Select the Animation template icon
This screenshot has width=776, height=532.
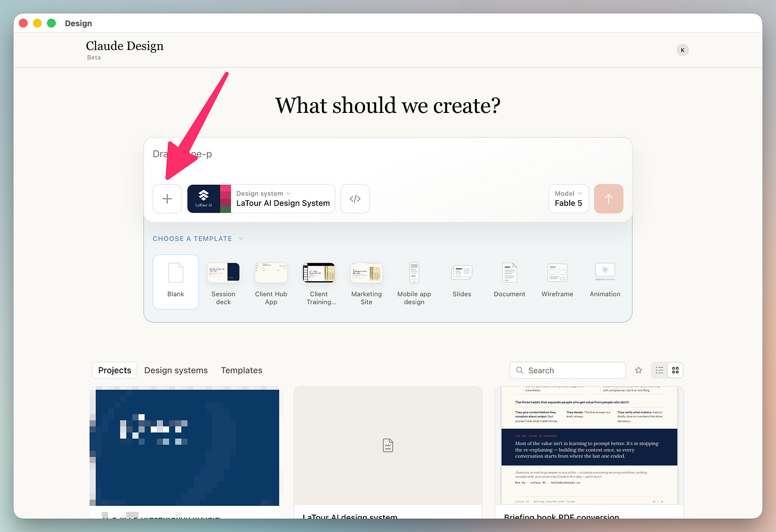(x=605, y=272)
